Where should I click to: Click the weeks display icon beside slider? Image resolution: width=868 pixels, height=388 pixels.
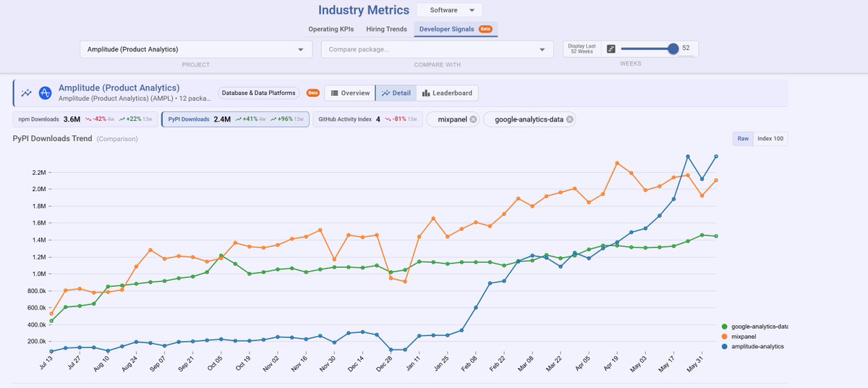(x=611, y=48)
